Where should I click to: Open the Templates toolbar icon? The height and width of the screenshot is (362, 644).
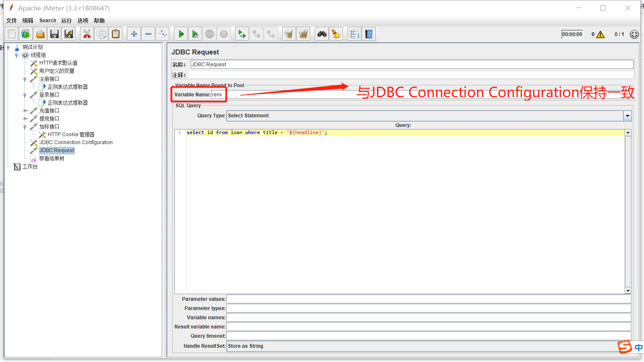(26, 34)
